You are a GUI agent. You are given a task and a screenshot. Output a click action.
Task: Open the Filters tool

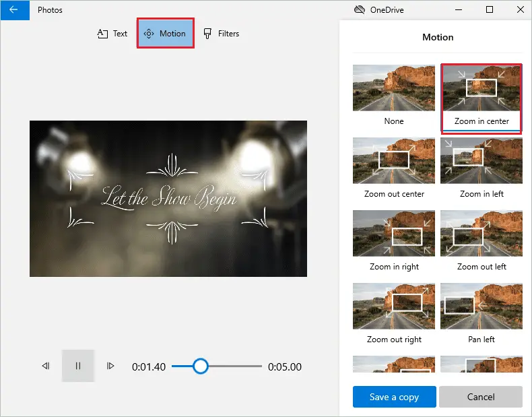221,34
